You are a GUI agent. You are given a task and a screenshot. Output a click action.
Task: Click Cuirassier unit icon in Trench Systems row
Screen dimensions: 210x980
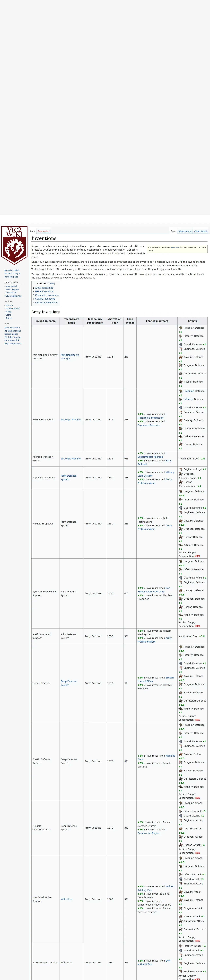[x=181, y=701]
